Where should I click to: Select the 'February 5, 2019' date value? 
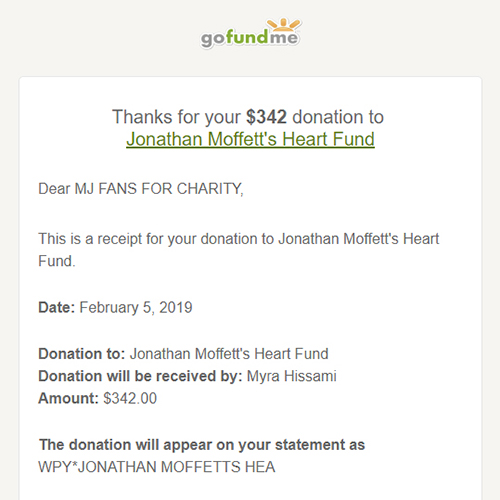(136, 308)
